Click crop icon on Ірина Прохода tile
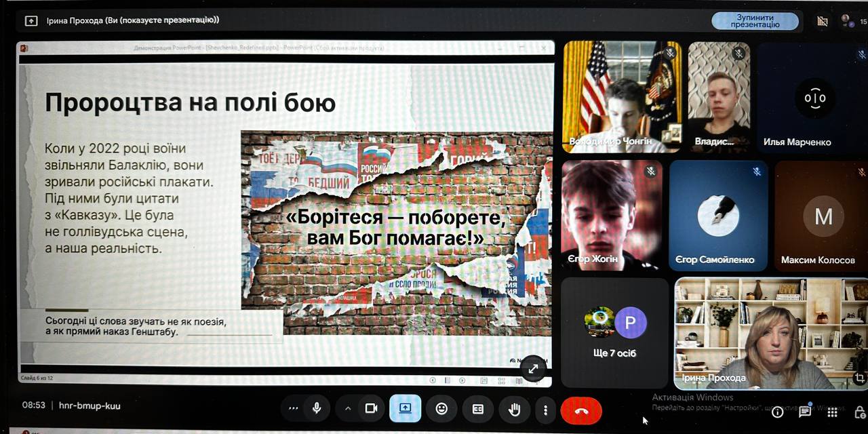The image size is (868, 434). 859,378
